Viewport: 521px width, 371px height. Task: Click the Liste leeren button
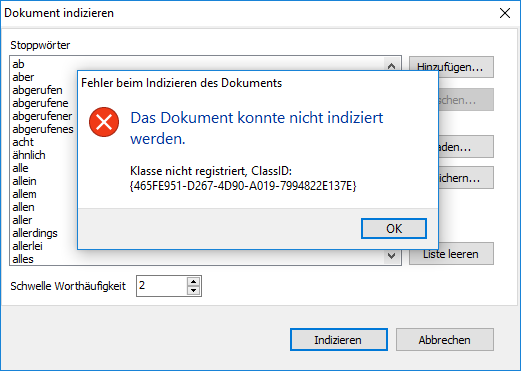(451, 254)
